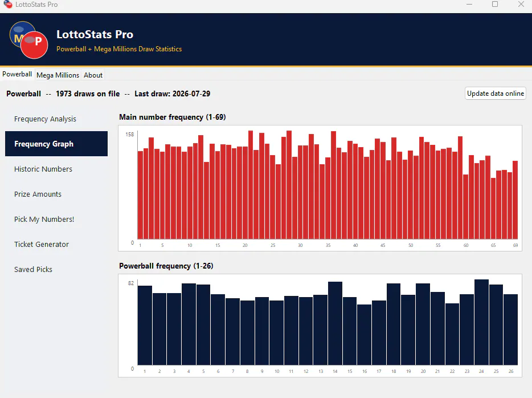
Task: Open the About tab
Action: (x=93, y=75)
